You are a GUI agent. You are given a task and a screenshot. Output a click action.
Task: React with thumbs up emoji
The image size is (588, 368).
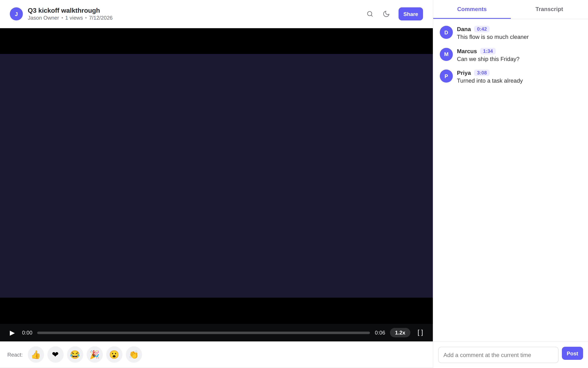[x=36, y=355]
